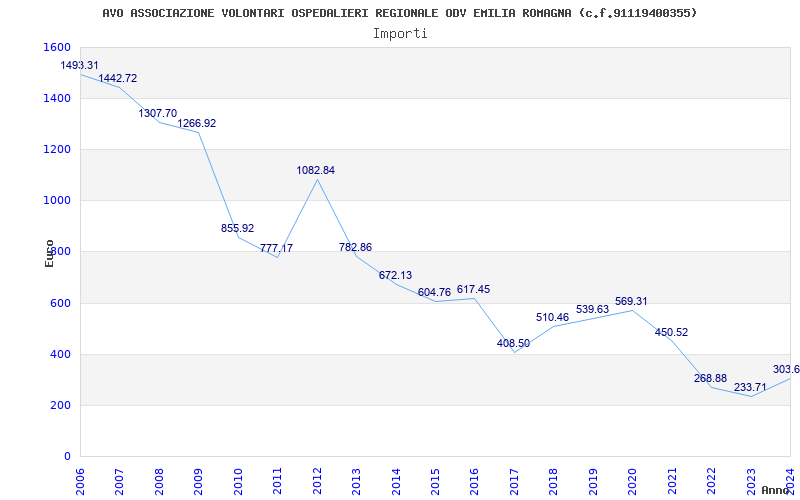
Task: Click the 782.86 value label
Action: point(356,247)
